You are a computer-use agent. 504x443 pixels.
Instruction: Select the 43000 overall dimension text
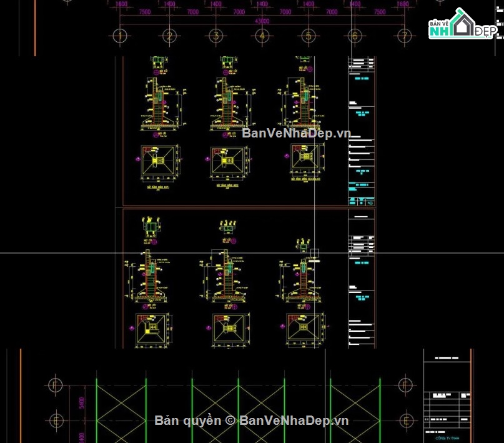point(262,21)
